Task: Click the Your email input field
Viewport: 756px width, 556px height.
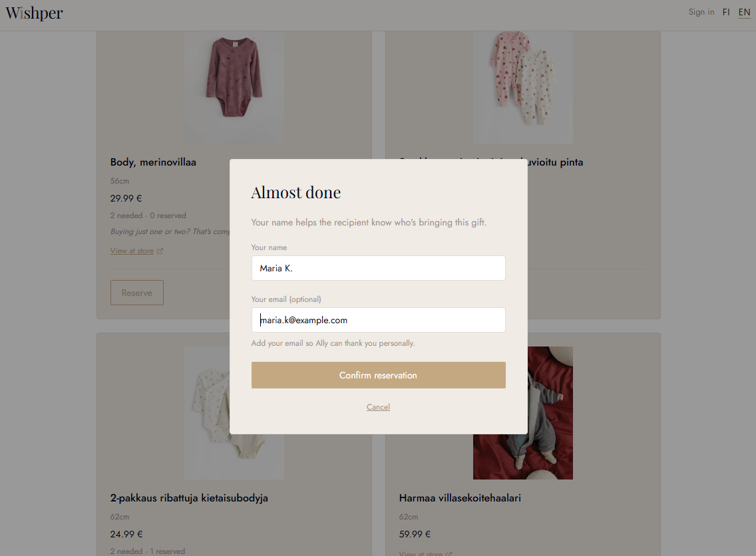Action: click(x=378, y=320)
